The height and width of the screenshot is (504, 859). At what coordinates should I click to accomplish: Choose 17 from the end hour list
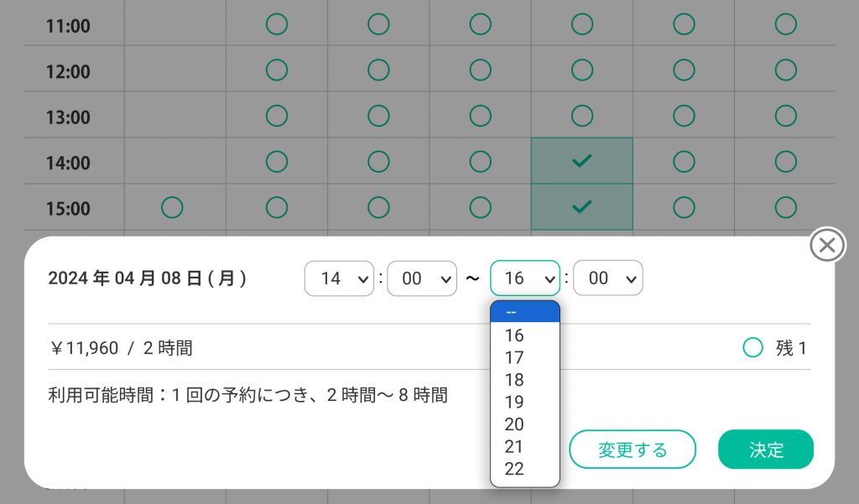point(514,357)
